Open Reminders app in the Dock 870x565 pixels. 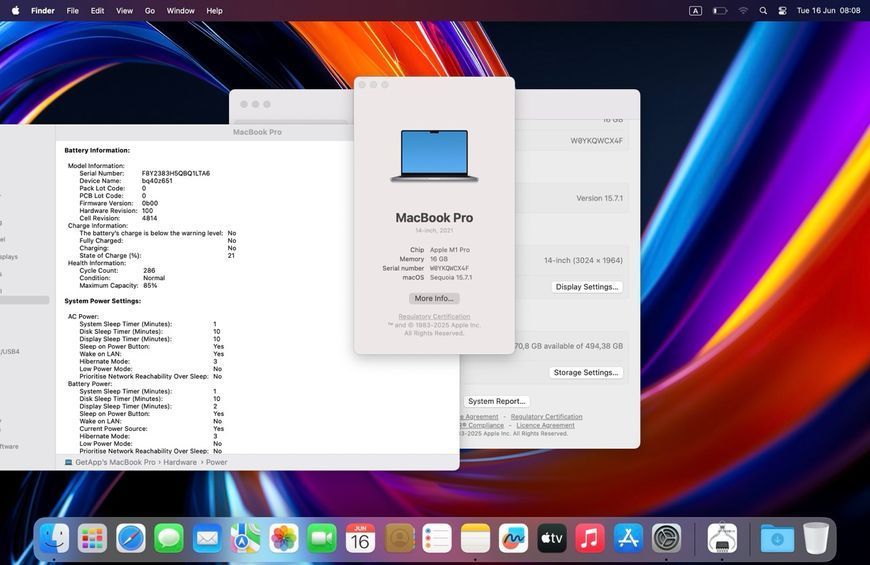[437, 538]
